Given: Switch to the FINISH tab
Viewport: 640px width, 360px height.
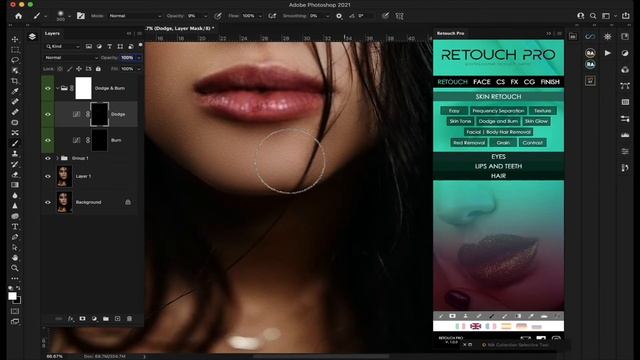Looking at the screenshot, I should (550, 82).
